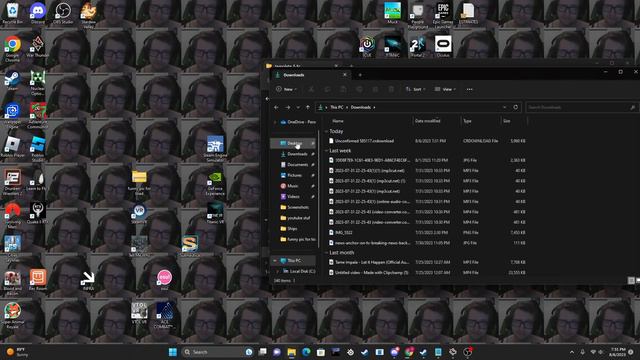Open Microsoft Edge from the taskbar
The height and width of the screenshot is (360, 640).
click(x=306, y=352)
